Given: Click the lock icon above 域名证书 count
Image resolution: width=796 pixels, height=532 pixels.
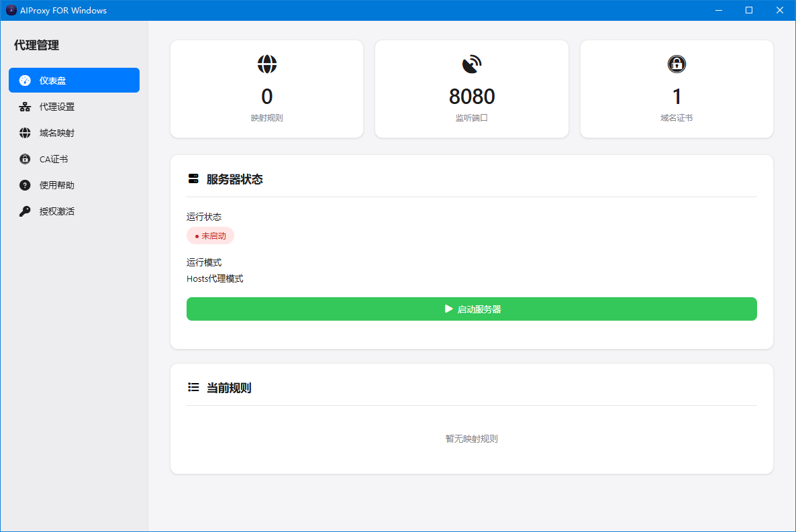Looking at the screenshot, I should [677, 64].
